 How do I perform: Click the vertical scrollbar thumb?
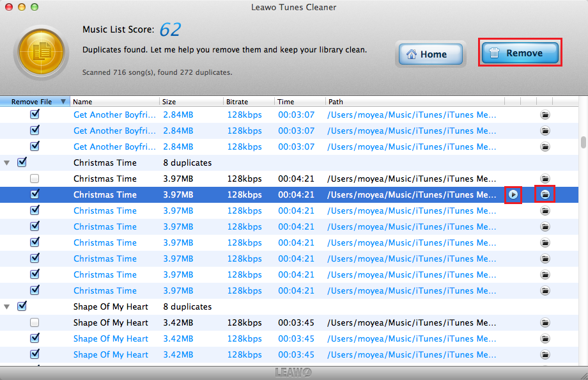coord(583,142)
